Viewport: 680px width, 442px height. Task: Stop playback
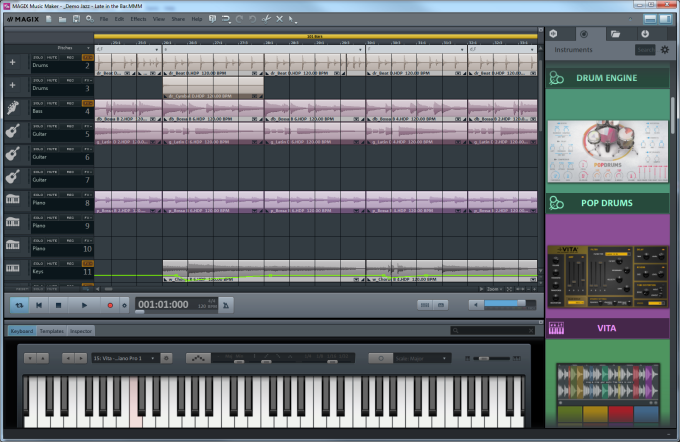[x=58, y=305]
